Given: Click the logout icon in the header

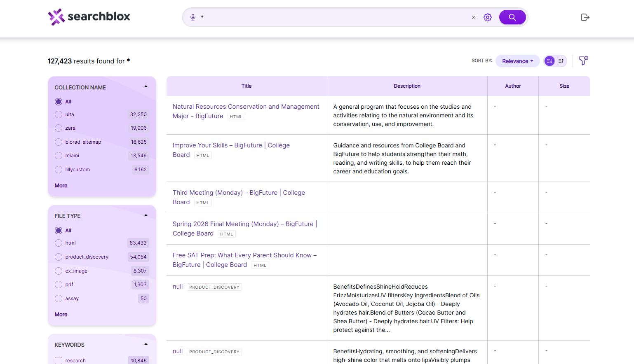Looking at the screenshot, I should click(x=585, y=17).
